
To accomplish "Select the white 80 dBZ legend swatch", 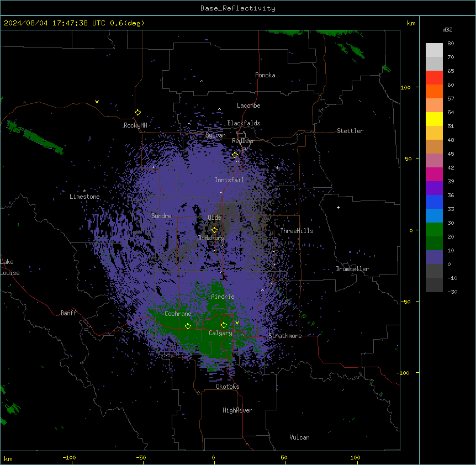I will pos(434,50).
